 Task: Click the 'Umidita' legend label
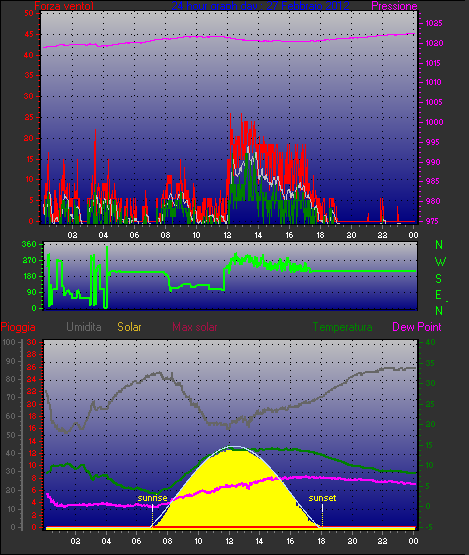(84, 327)
